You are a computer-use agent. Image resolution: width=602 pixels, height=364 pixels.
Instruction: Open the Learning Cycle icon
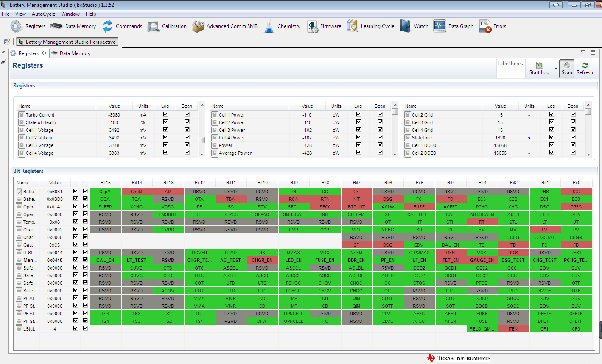pos(352,26)
